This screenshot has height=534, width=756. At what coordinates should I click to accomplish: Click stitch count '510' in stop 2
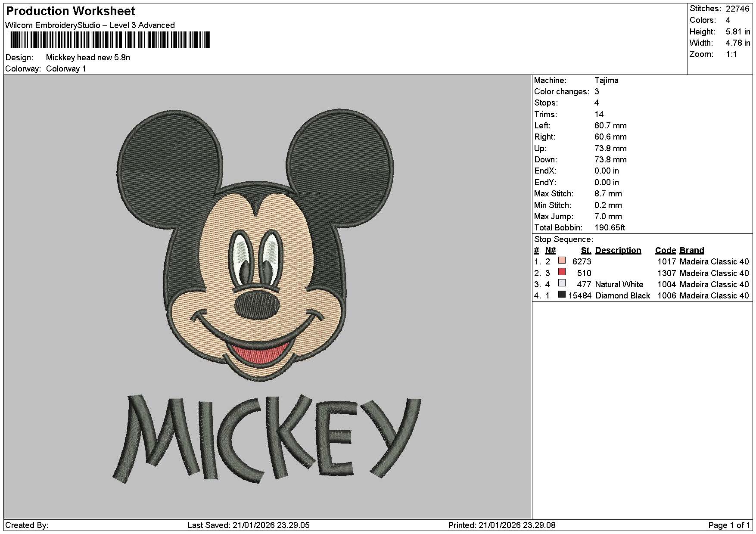[584, 273]
